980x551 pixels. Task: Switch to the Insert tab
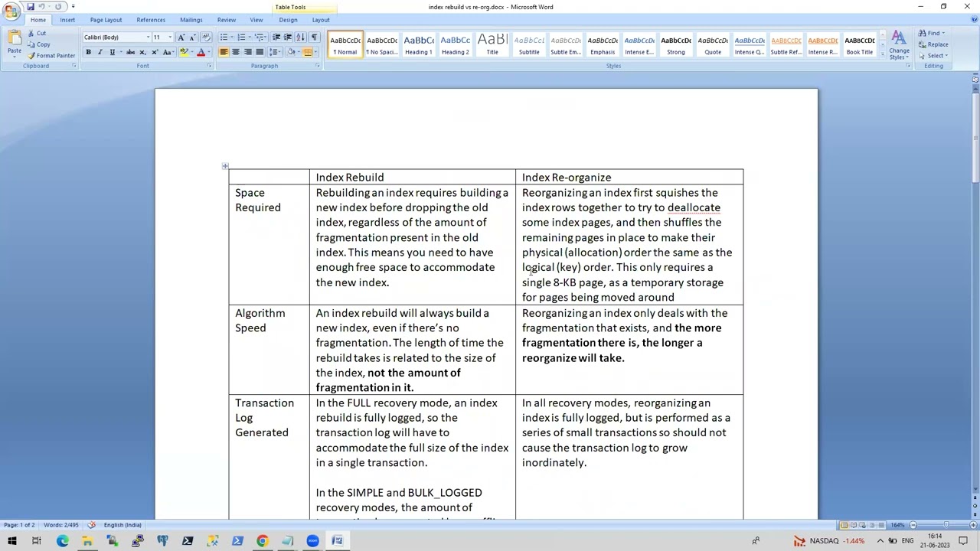click(x=67, y=20)
